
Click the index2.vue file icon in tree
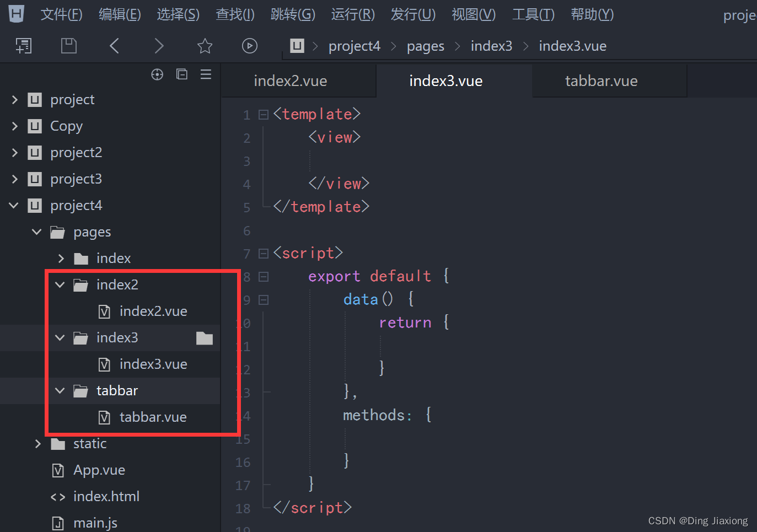104,312
